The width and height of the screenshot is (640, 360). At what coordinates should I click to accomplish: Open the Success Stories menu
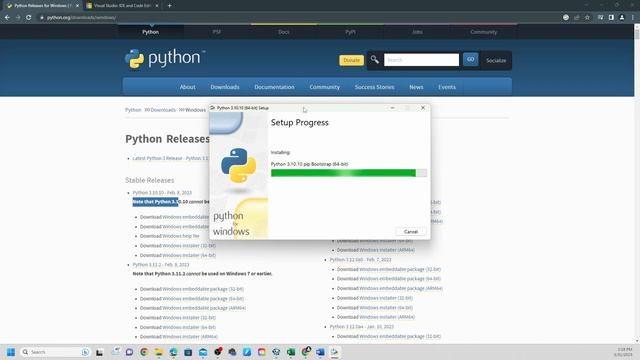point(375,87)
